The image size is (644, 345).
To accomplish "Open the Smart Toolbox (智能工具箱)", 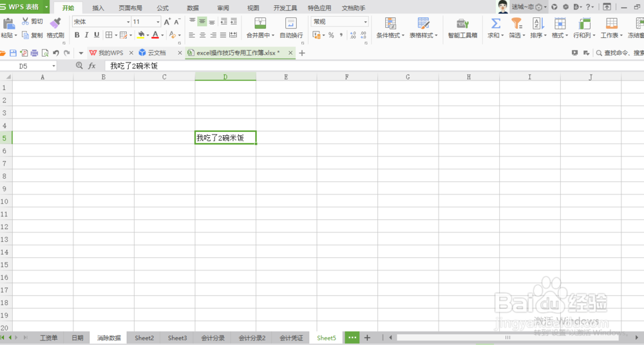I will pos(462,28).
